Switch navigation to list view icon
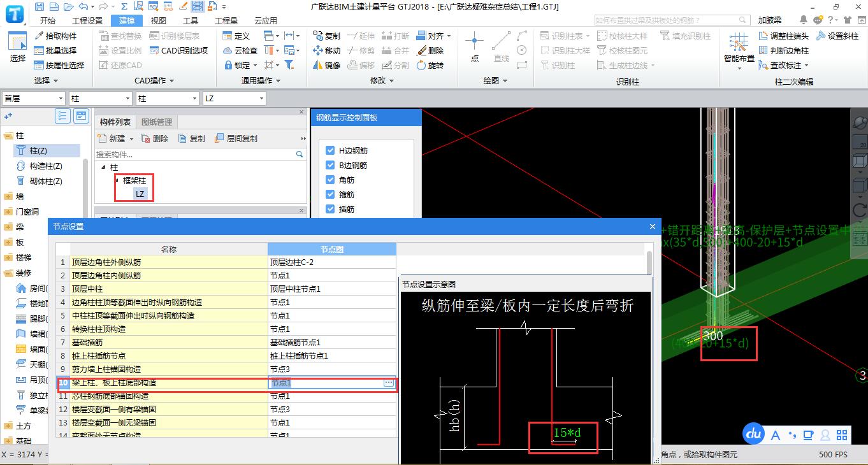868x465 pixels. tap(63, 115)
